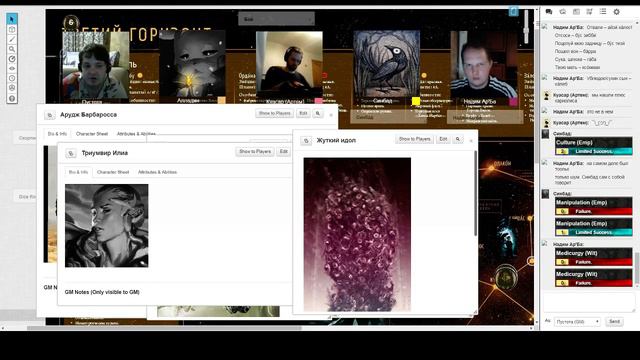Open Character Sheet tab of Арудж Барбаросса
640x360 pixels.
92,134
